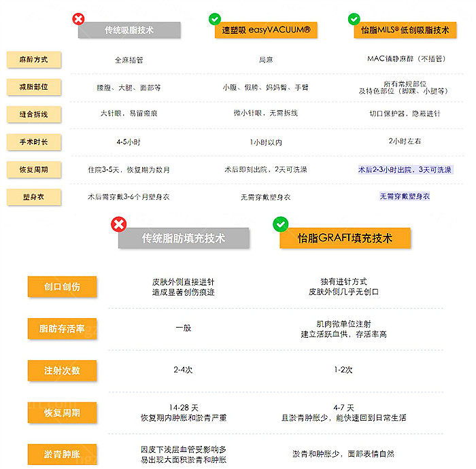Click the text 4-5小时
476x469 pixels.
click(129, 142)
